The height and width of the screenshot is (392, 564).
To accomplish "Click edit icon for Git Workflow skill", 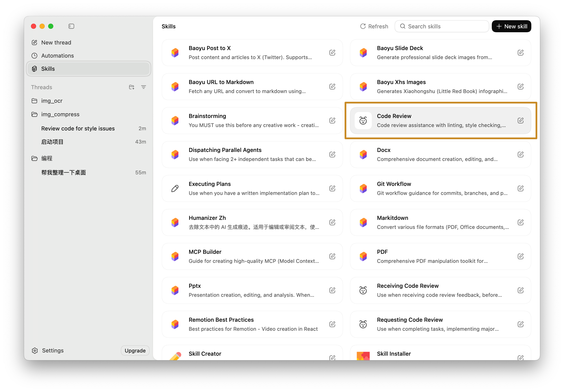I will 520,188.
